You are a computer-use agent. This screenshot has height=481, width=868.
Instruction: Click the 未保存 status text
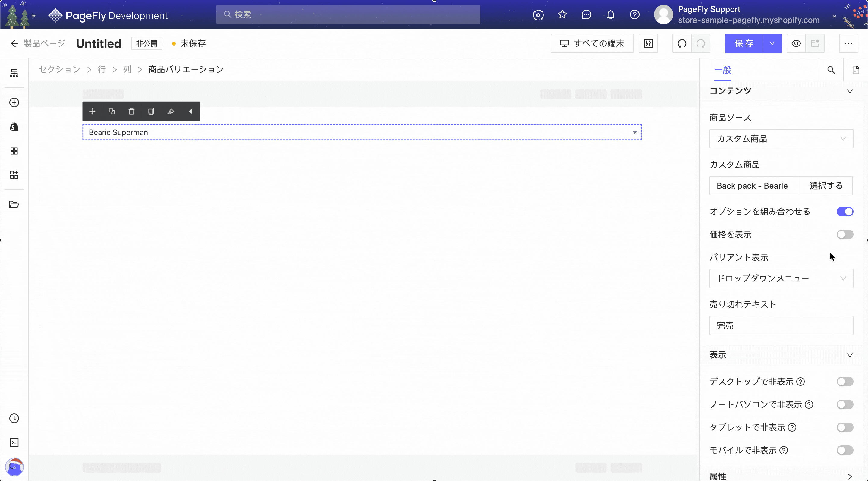click(193, 43)
